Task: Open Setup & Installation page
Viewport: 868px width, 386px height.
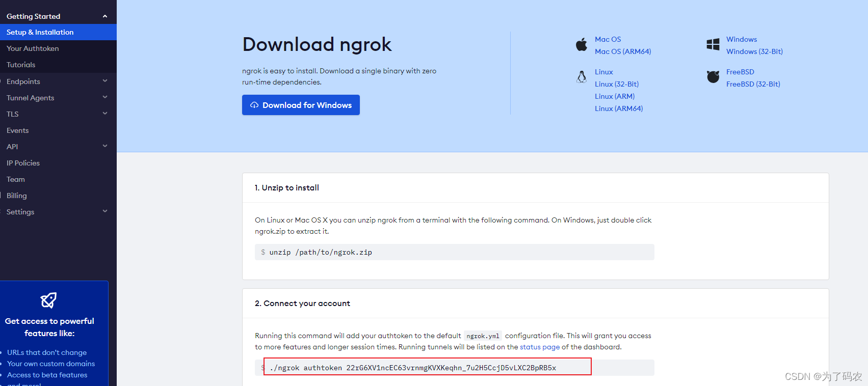Action: click(58, 32)
